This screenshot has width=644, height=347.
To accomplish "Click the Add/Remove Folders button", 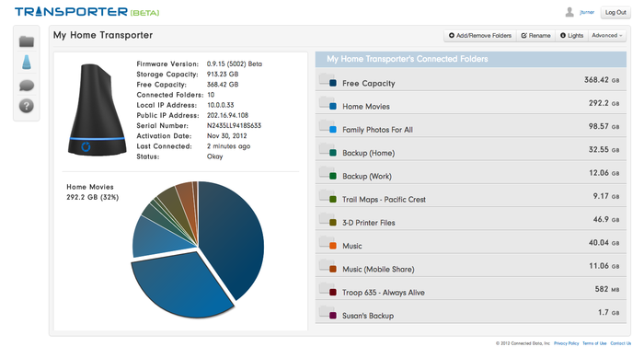I will [x=479, y=35].
